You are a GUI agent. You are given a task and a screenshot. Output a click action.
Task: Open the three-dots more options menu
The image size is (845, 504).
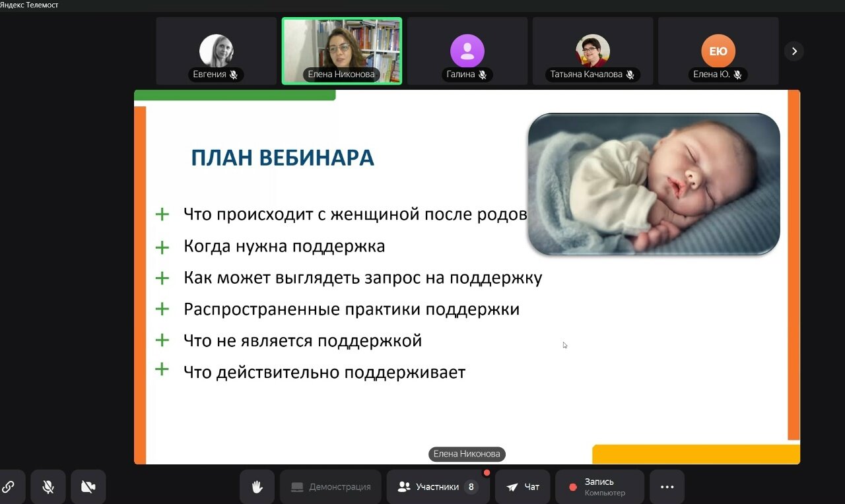point(667,487)
